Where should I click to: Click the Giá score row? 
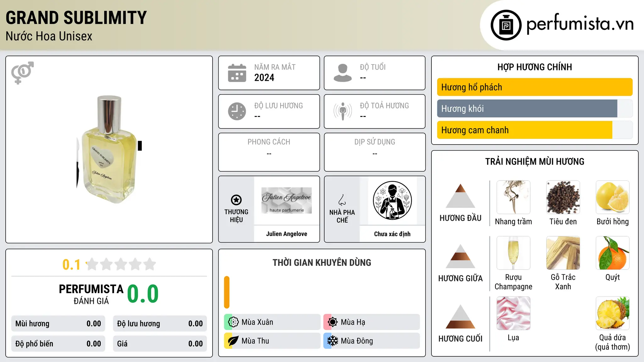tap(160, 344)
